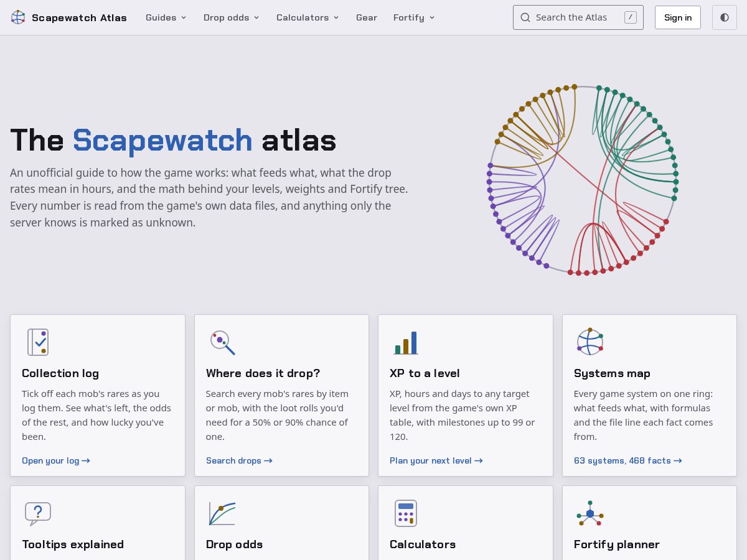Click the search magnifier icon in Atlas search
747x560 pixels.
point(525,17)
